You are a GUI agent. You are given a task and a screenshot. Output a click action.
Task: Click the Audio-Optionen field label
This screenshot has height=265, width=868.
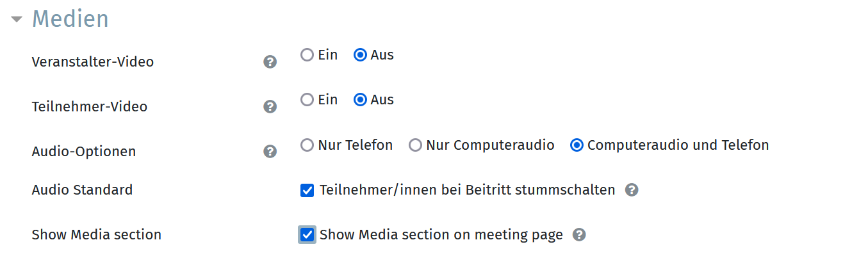click(x=84, y=152)
